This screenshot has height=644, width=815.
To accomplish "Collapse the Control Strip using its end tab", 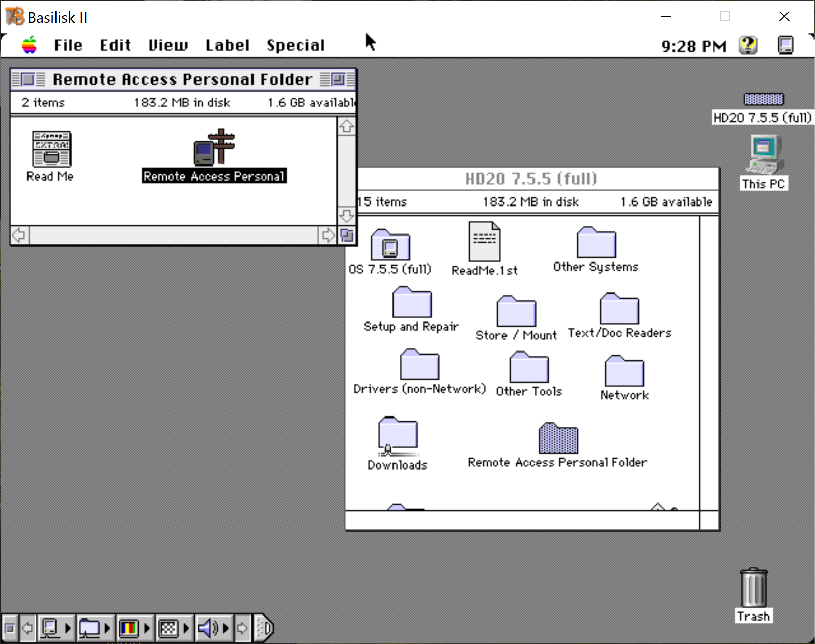I will pyautogui.click(x=263, y=629).
